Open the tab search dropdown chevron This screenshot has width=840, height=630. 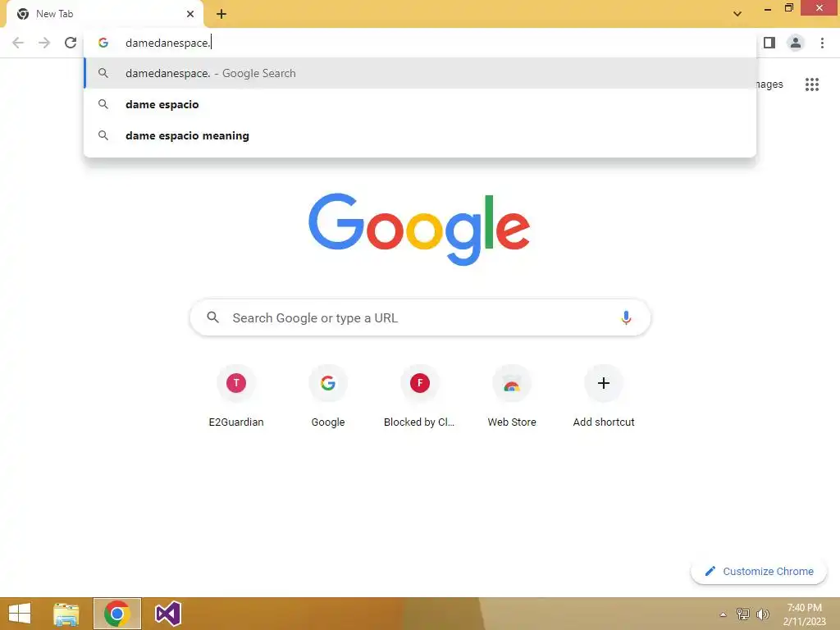pyautogui.click(x=737, y=14)
